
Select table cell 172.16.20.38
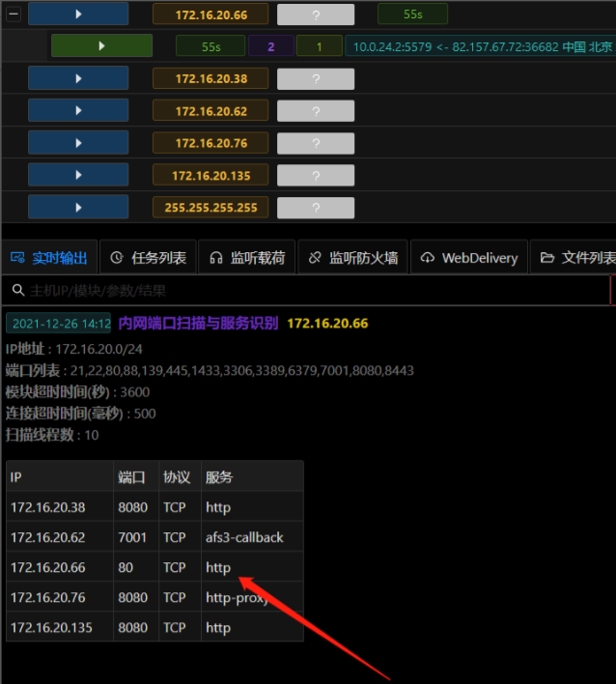point(60,507)
